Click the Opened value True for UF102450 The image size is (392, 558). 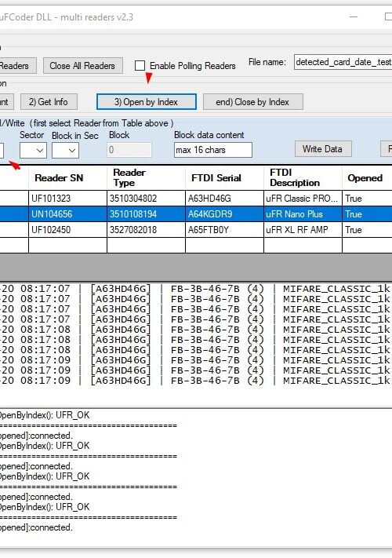[367, 229]
